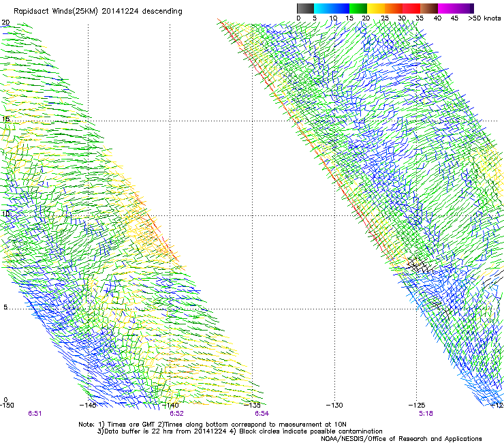Click the longitude -125 axis label
This screenshot has width=504, height=443.
[x=417, y=406]
